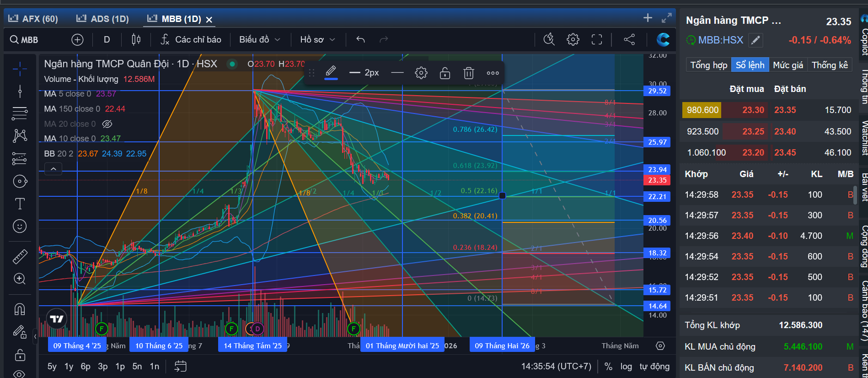Image resolution: width=868 pixels, height=378 pixels.
Task: Toggle tự động auto scale
Action: click(x=654, y=367)
